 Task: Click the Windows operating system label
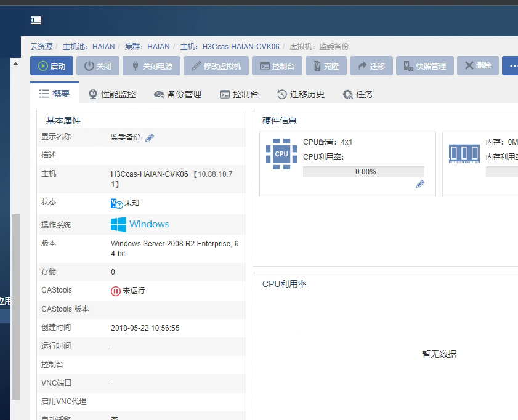click(149, 224)
